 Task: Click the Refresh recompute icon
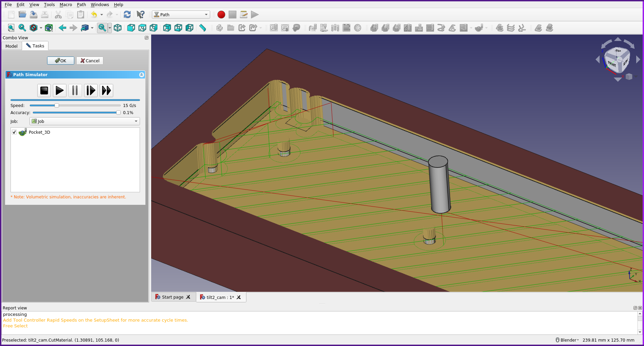(127, 15)
